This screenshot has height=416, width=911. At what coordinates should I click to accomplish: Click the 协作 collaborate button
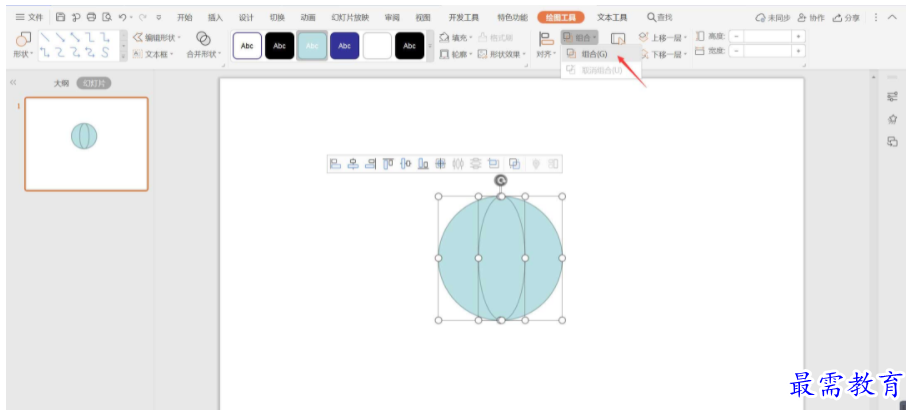coord(812,18)
